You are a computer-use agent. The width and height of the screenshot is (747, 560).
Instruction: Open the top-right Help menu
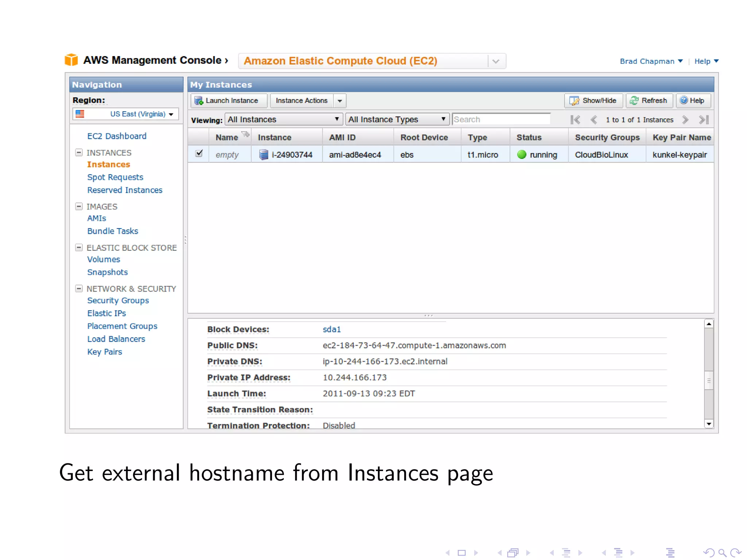pos(706,61)
